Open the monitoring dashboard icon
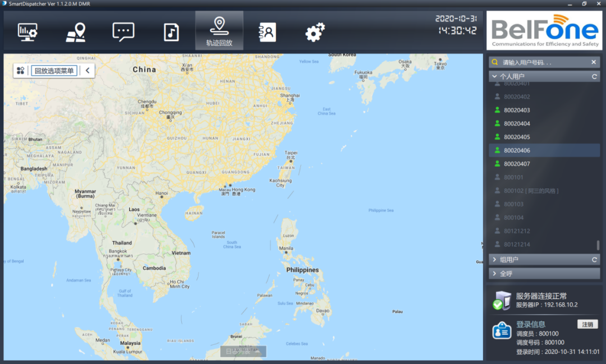This screenshot has height=364, width=606. pyautogui.click(x=27, y=31)
